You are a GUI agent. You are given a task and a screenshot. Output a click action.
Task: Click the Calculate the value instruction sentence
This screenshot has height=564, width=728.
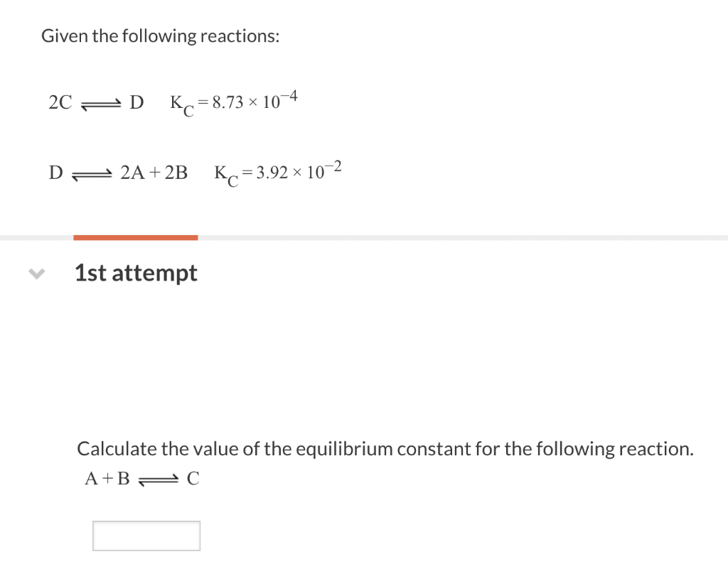pos(385,448)
